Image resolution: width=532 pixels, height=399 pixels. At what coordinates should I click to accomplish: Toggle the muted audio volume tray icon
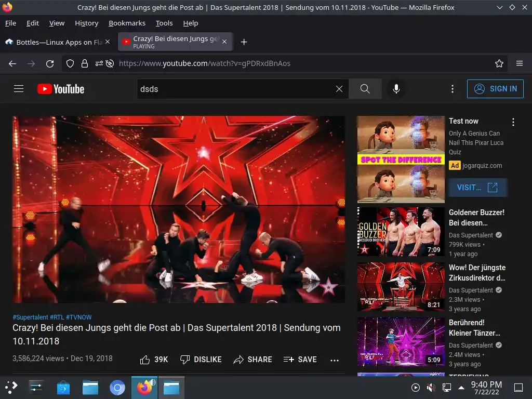pyautogui.click(x=431, y=388)
